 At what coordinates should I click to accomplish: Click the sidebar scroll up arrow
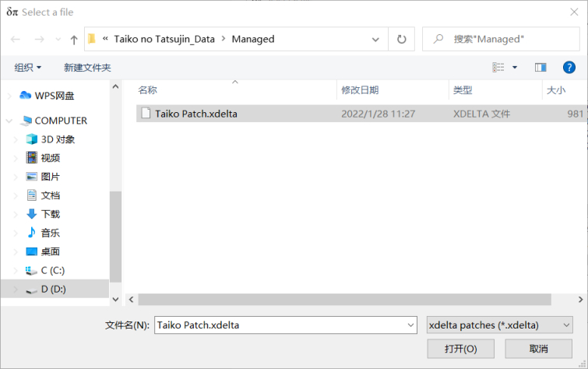pos(115,86)
